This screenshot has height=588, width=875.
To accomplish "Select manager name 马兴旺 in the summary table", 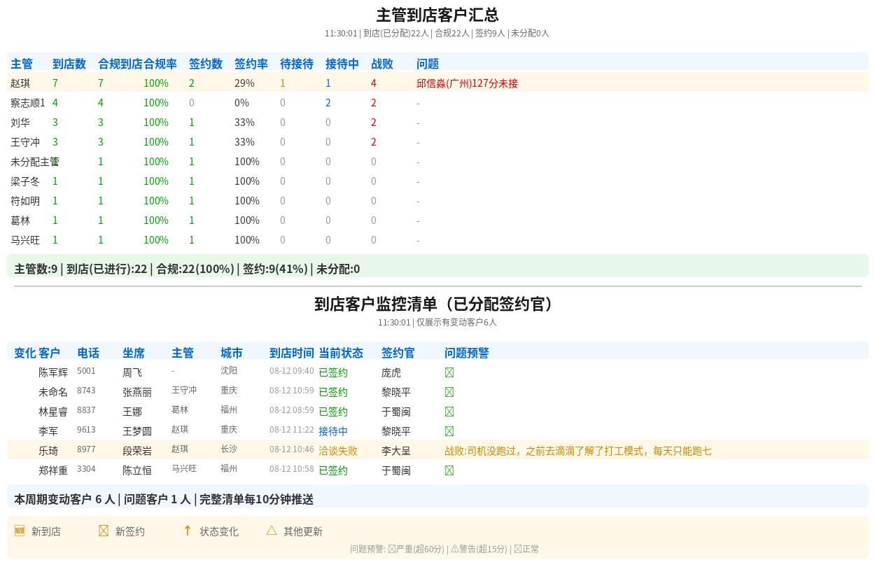I will (x=25, y=240).
